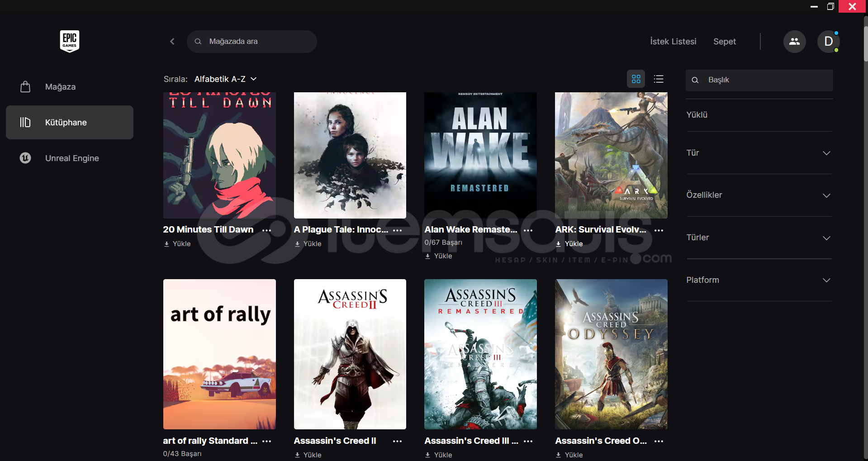Viewport: 868px width, 461px height.
Task: Expand the Platform filter section
Action: (x=759, y=280)
